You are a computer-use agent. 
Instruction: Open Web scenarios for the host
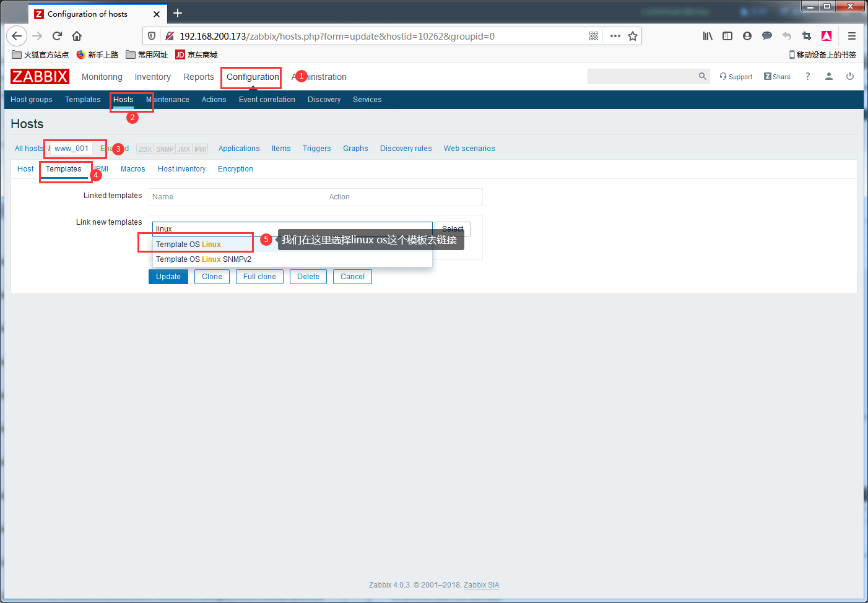pyautogui.click(x=469, y=149)
